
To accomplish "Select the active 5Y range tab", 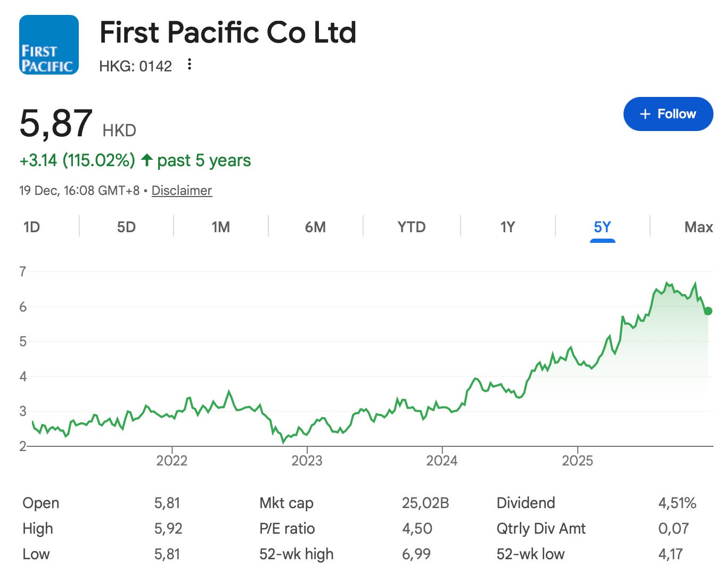I will (602, 227).
